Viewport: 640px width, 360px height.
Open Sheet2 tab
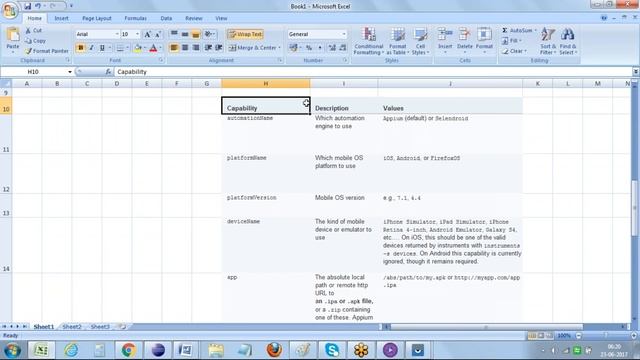(x=72, y=327)
